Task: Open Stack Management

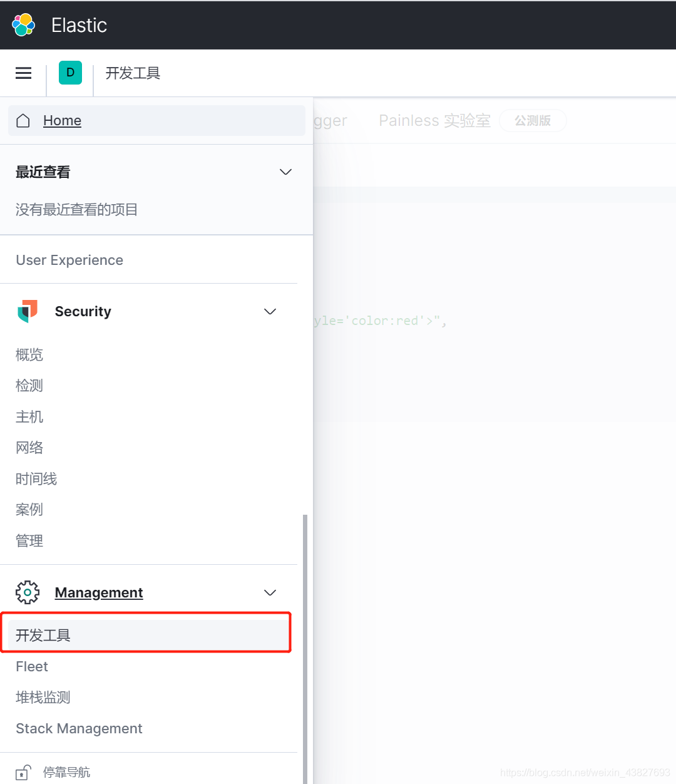Action: tap(79, 728)
